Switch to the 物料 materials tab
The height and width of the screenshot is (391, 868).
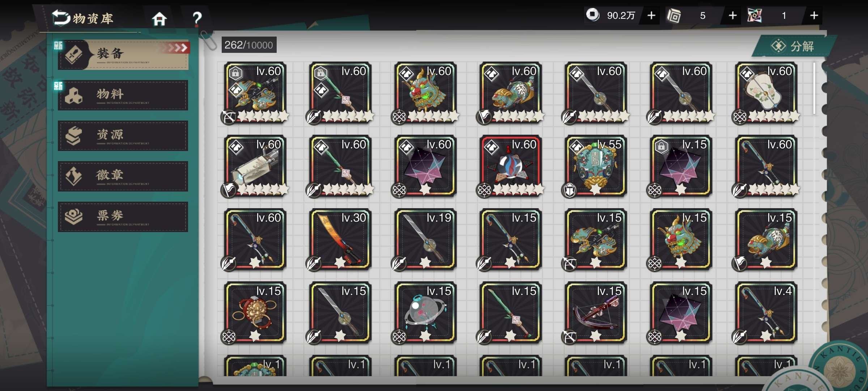pyautogui.click(x=123, y=95)
